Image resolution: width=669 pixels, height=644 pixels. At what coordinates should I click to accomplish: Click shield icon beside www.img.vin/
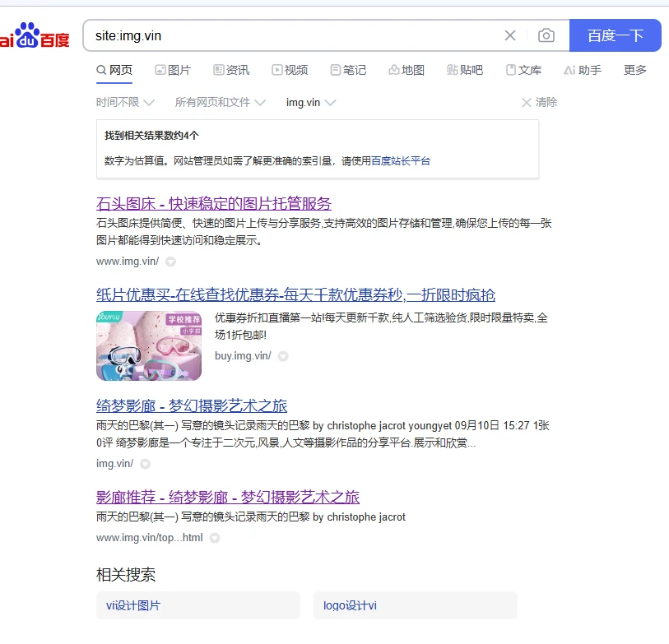(x=170, y=262)
